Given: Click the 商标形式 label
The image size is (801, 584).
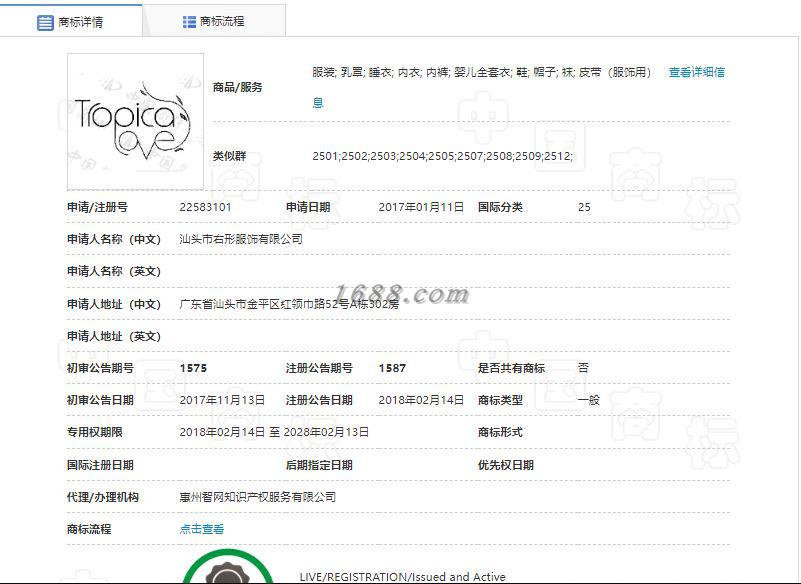Looking at the screenshot, I should 500,432.
